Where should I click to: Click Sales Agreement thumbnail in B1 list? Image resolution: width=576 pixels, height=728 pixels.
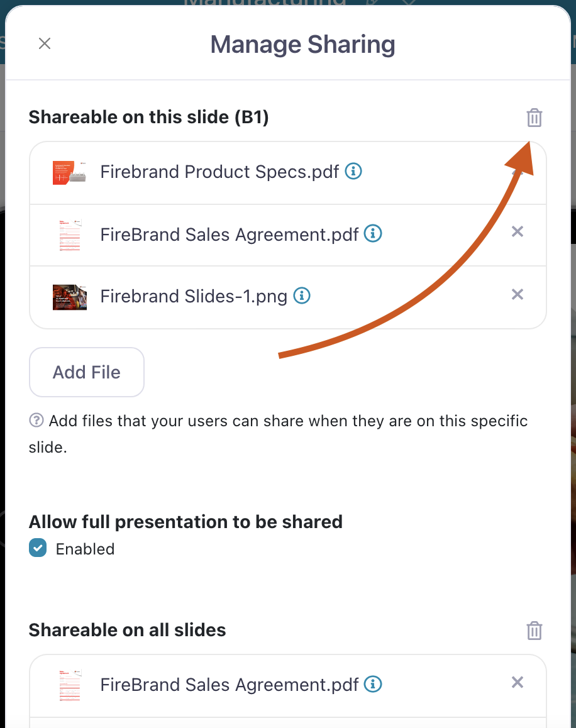[69, 234]
